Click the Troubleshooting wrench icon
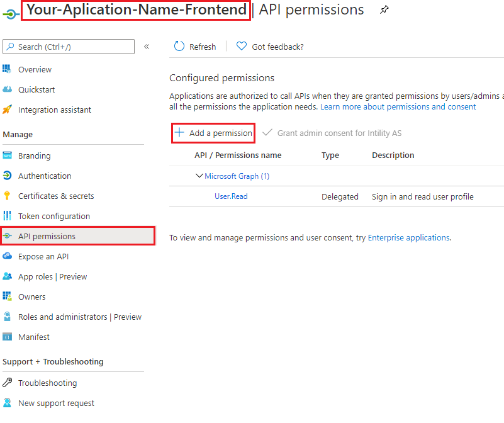Viewport: 504px width, 423px height. coord(7,383)
